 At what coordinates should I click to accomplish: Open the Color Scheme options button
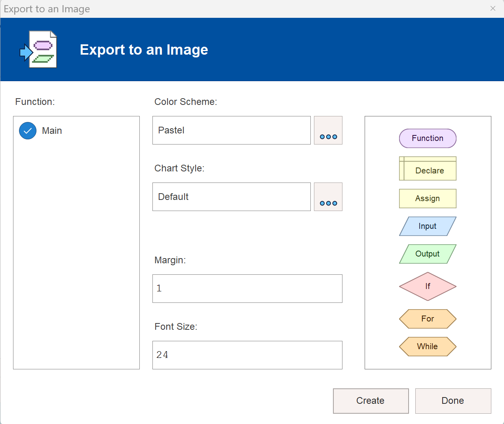point(328,130)
